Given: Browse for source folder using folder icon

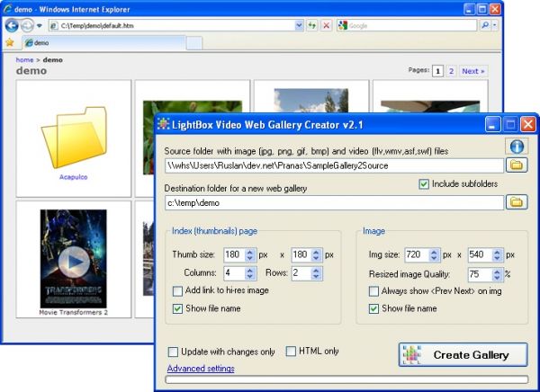Looking at the screenshot, I should 517,165.
